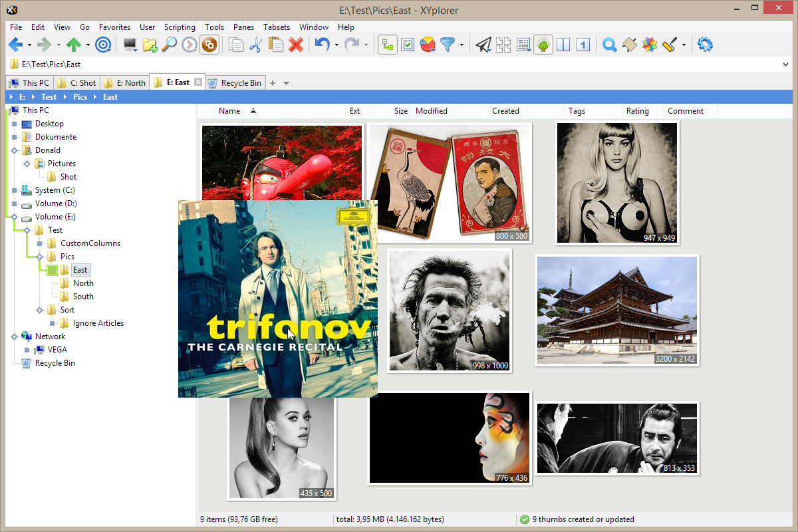Switch to the E: North tab
The height and width of the screenshot is (532, 798).
click(x=124, y=83)
